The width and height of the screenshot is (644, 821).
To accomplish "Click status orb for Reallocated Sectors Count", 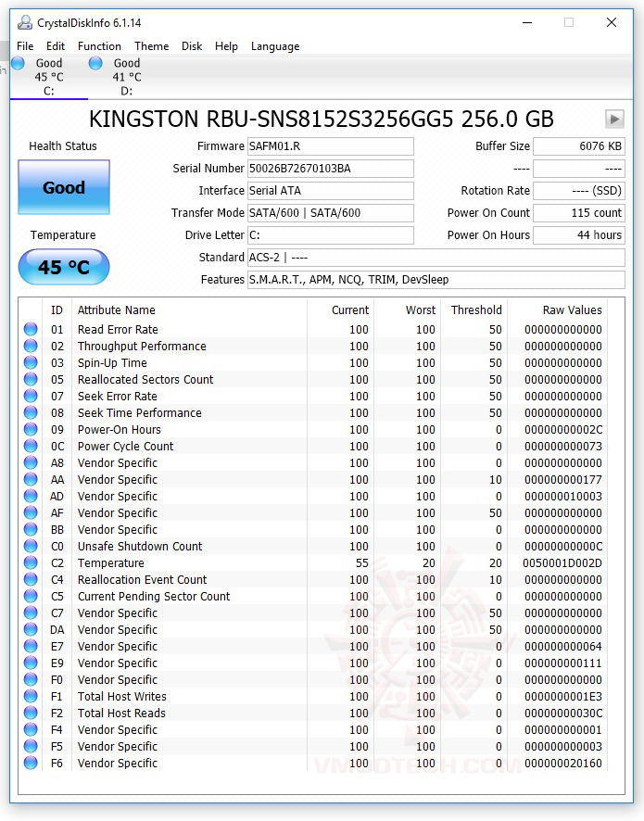I will click(x=31, y=379).
